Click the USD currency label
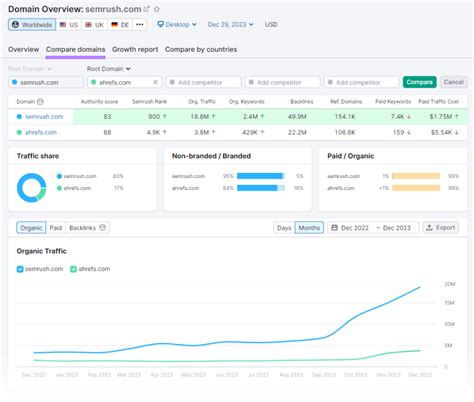 (x=271, y=24)
